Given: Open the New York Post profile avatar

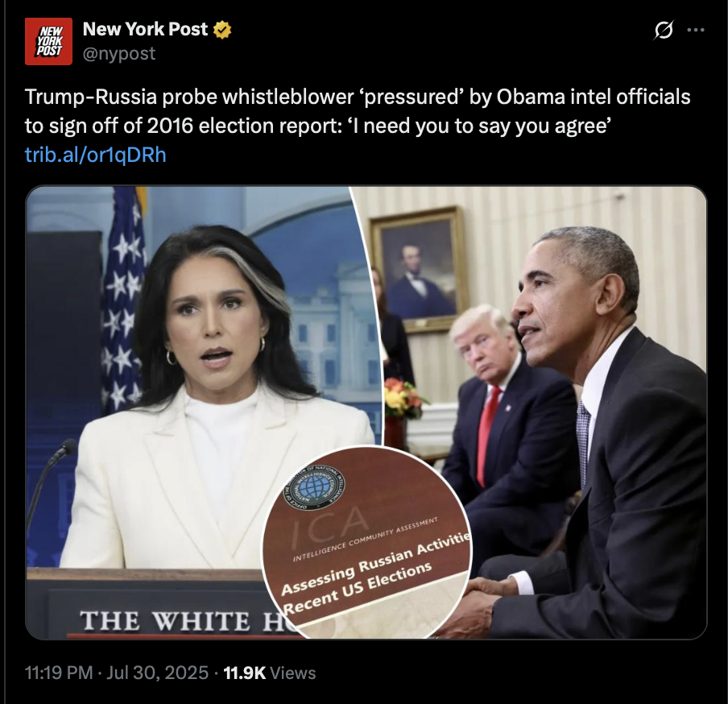Looking at the screenshot, I should coord(48,41).
